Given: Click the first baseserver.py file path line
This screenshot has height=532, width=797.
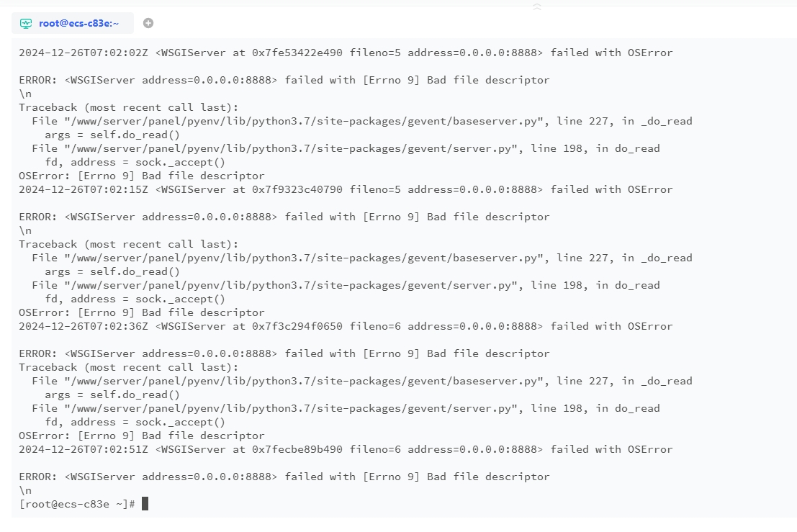Looking at the screenshot, I should tap(362, 121).
